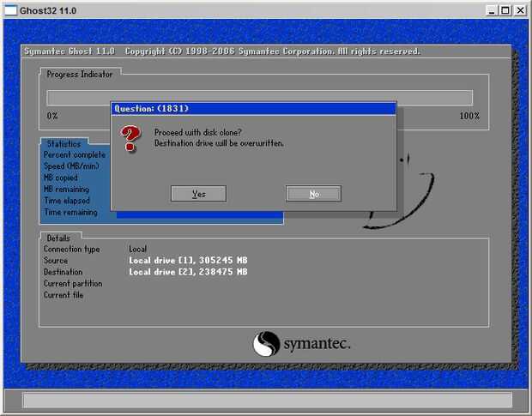Click the 'Local' connection type value

pos(137,249)
